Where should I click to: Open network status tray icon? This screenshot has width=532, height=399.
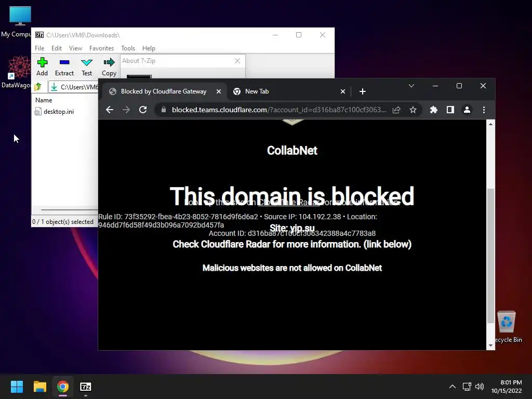467,387
